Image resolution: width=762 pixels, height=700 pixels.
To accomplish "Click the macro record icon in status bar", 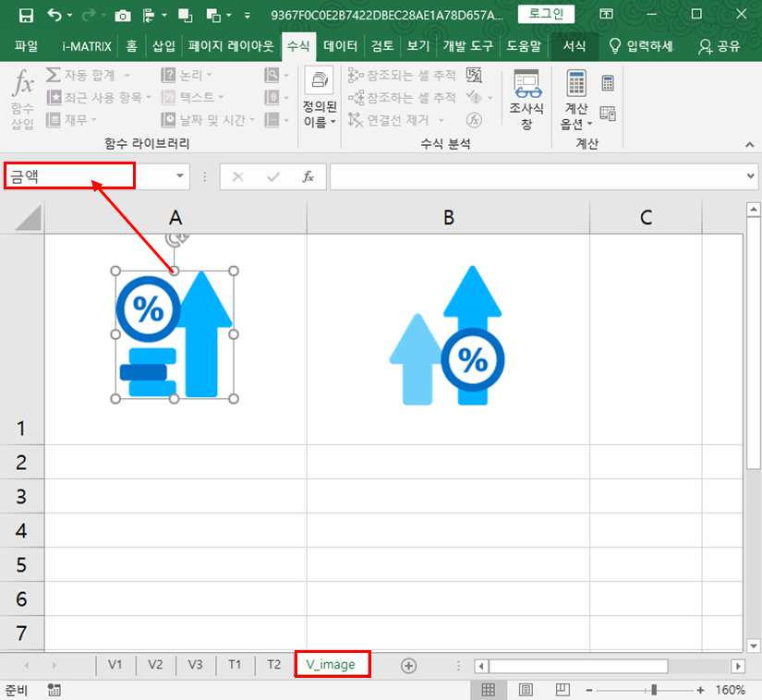I will click(x=54, y=690).
